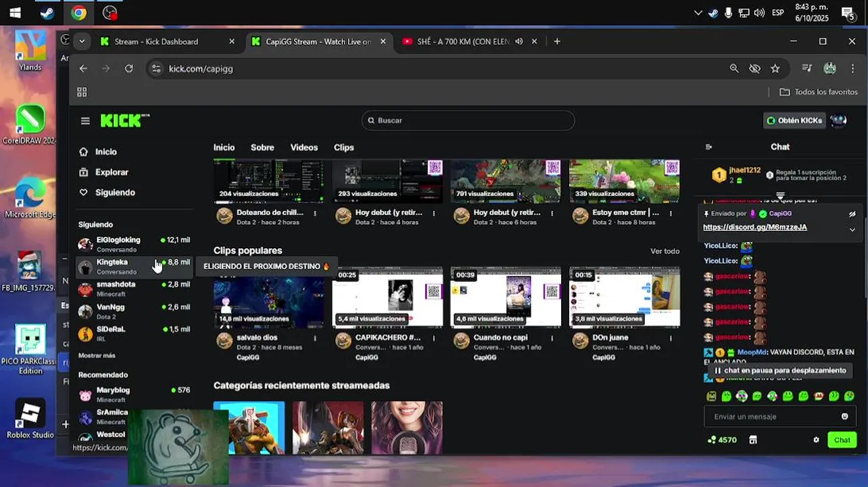Switch to the Videos tab

[304, 147]
